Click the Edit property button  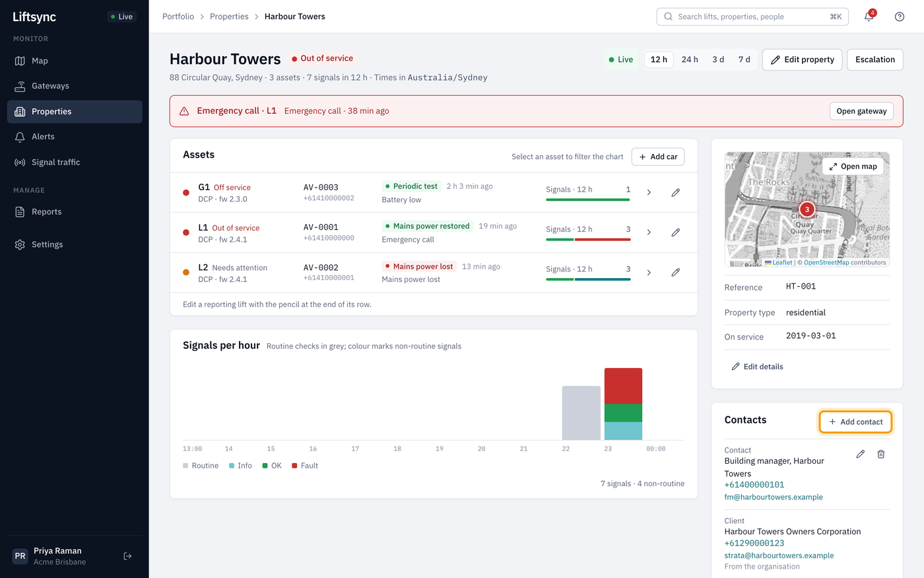coord(803,59)
